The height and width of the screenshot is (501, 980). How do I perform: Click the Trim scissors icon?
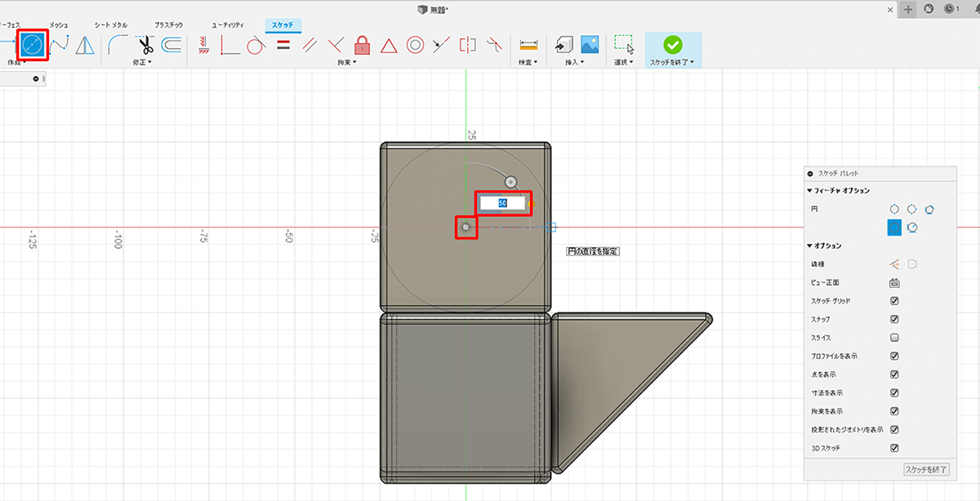coord(145,45)
